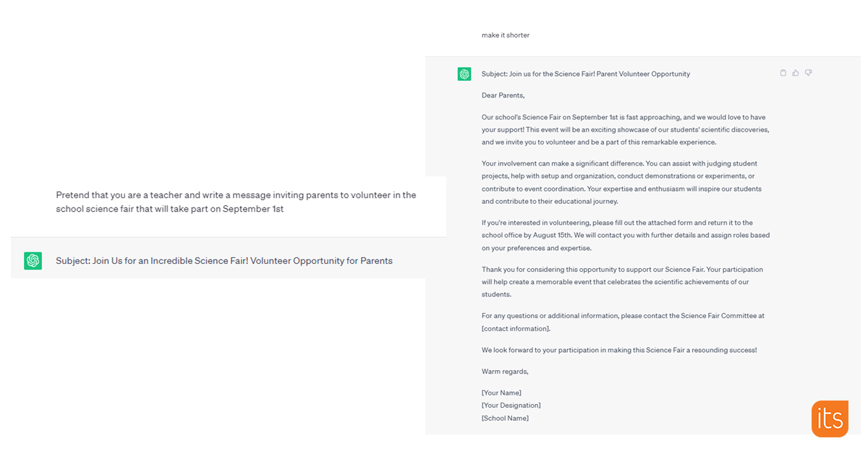Click the '[School Name]' placeholder
The image size is (868, 454).
point(505,419)
